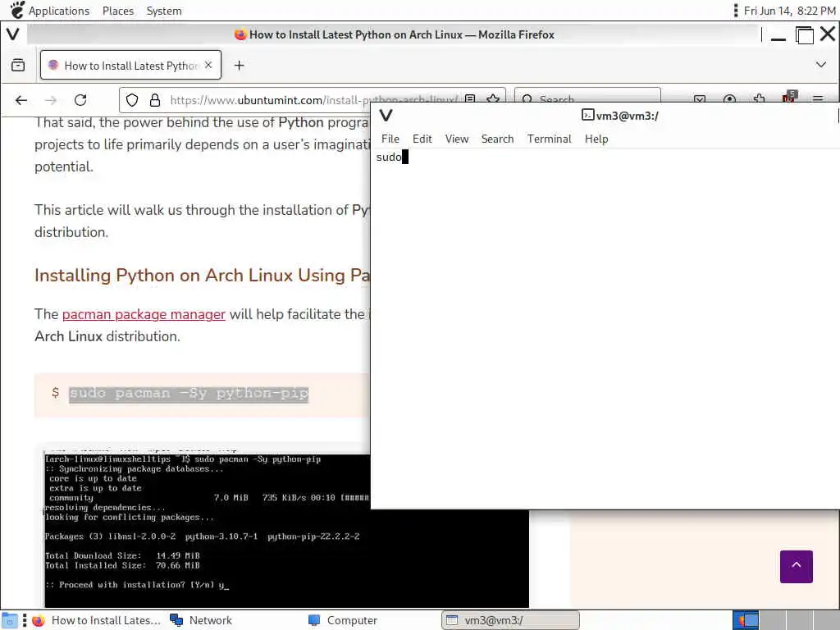The width and height of the screenshot is (840, 630).
Task: Click the red extension icon with badge
Action: [x=789, y=97]
